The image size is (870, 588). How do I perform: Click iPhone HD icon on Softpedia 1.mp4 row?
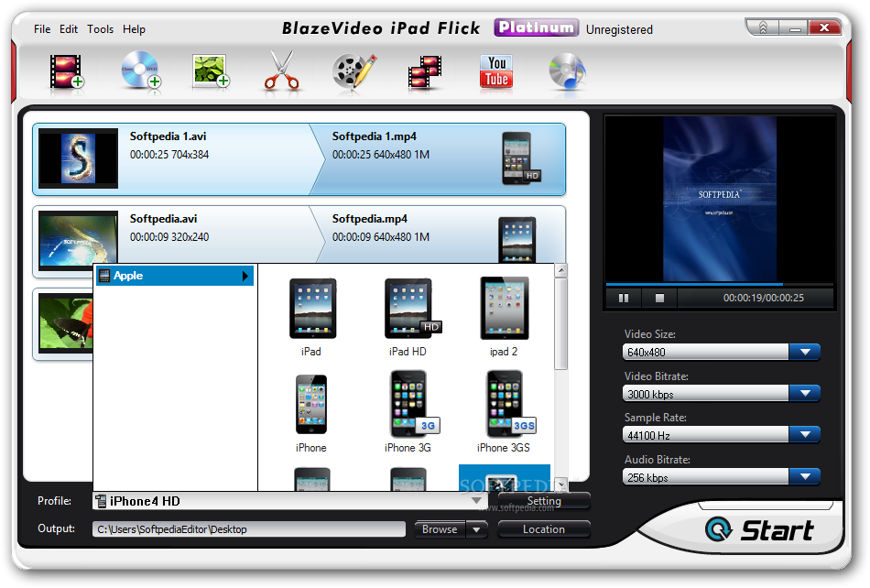point(520,158)
